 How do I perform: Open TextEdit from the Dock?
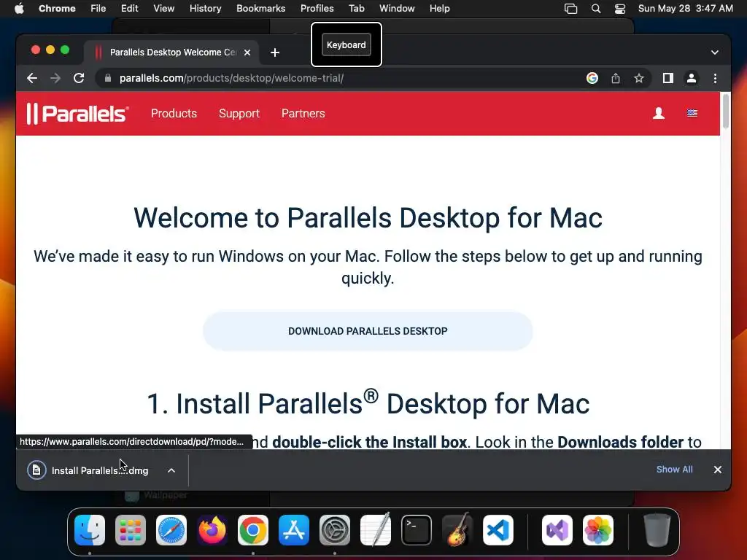tap(376, 530)
